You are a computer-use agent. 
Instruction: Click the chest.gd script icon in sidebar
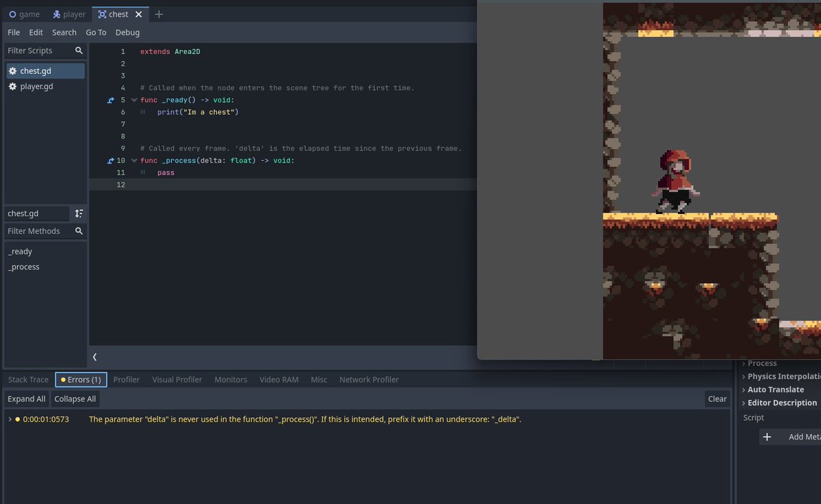[x=12, y=70]
